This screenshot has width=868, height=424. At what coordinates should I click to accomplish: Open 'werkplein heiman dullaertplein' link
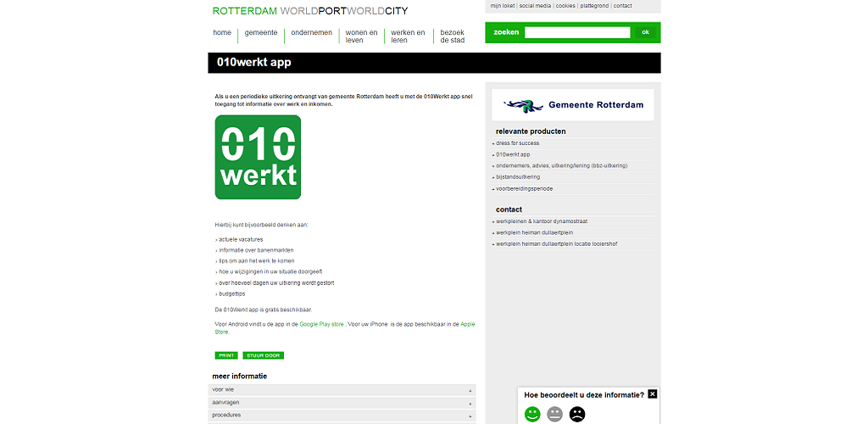pyautogui.click(x=534, y=233)
